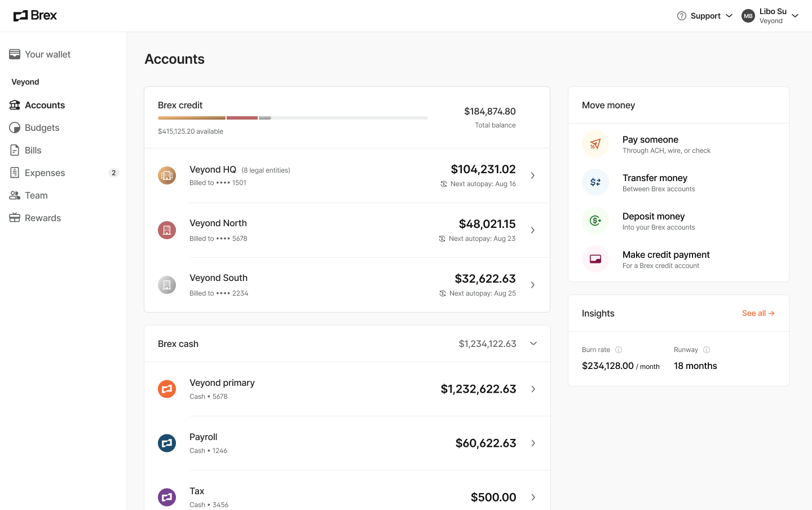
Task: Click the Brex logo
Action: (35, 16)
